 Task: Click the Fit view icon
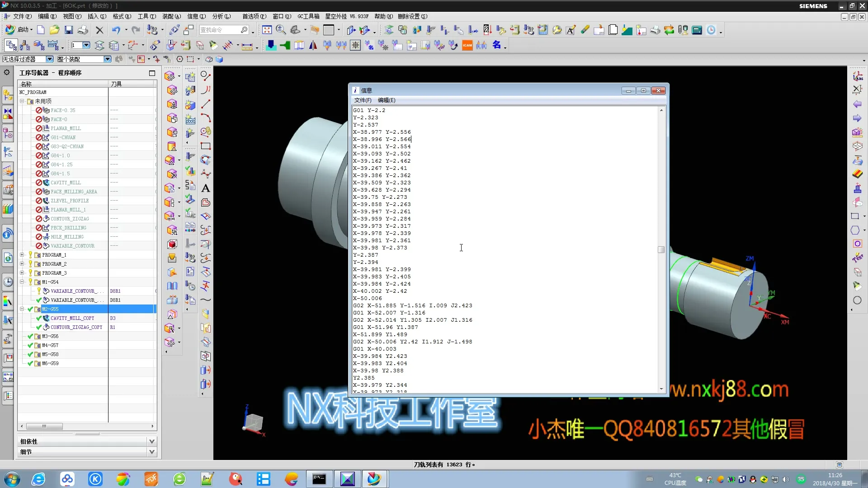tap(267, 30)
